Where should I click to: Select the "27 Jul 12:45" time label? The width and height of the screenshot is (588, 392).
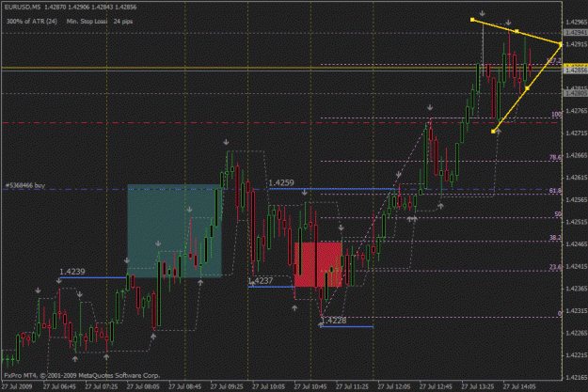[436, 386]
